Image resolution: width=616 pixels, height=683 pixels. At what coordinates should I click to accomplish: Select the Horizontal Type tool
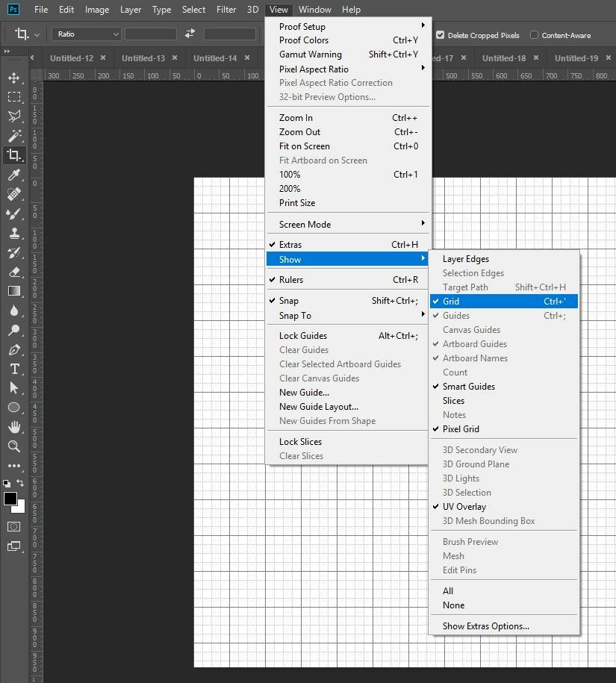point(13,369)
